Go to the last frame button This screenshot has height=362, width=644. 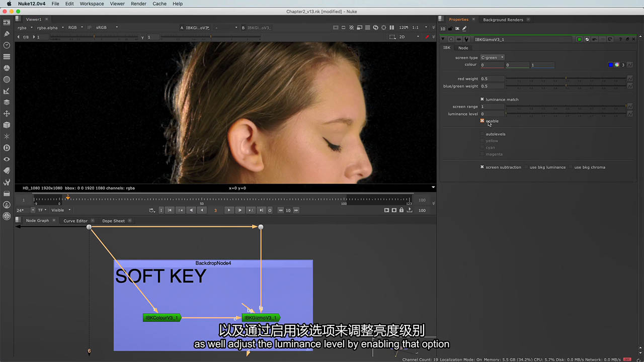click(x=261, y=210)
